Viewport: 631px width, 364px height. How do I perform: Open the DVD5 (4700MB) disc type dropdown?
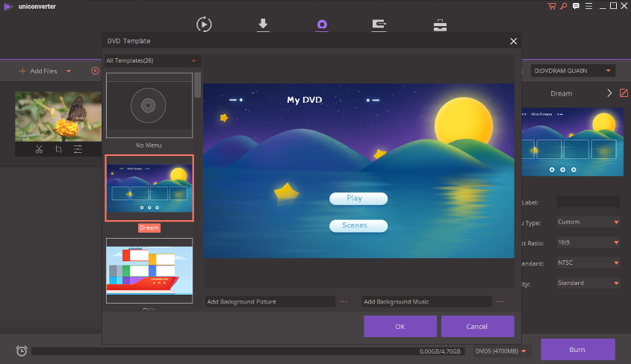502,351
